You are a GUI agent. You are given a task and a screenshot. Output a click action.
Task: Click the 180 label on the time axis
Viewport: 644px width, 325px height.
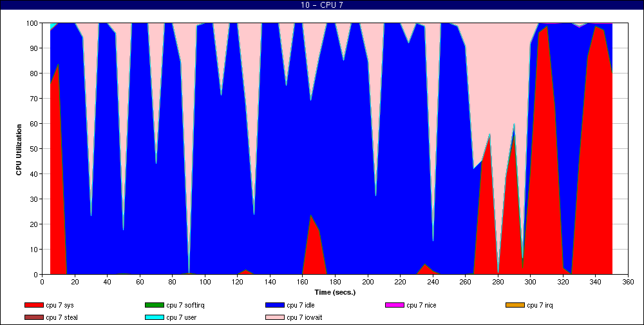(x=335, y=282)
